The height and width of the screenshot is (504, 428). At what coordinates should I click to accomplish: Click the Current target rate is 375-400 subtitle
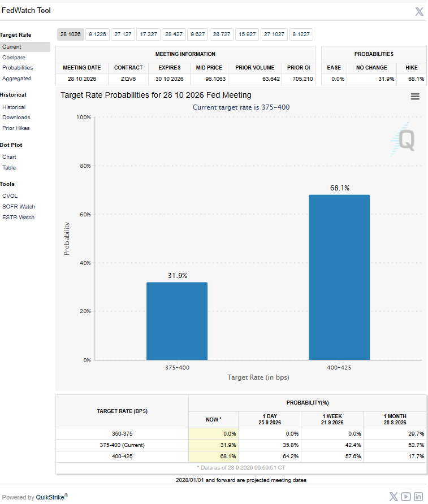point(241,107)
